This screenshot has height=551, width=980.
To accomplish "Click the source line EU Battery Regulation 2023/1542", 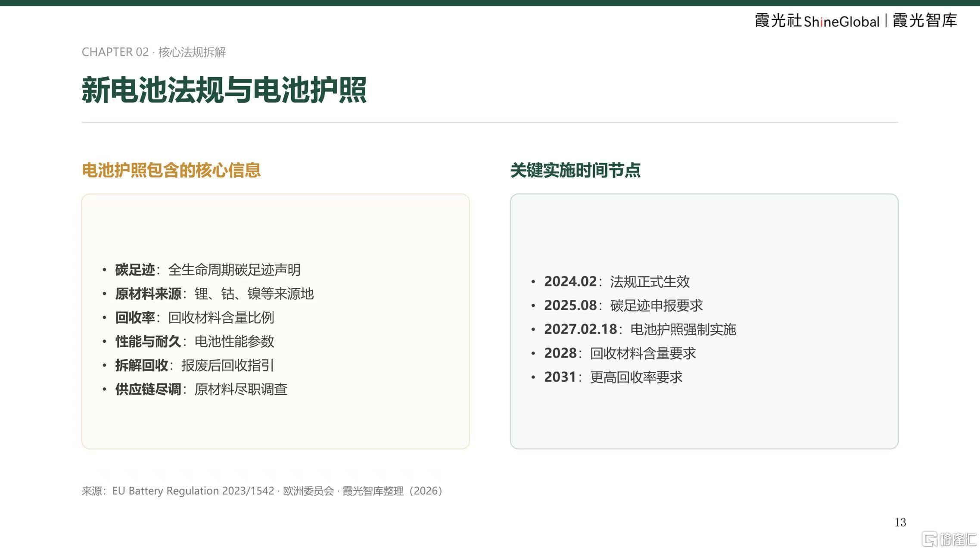I will 262,491.
